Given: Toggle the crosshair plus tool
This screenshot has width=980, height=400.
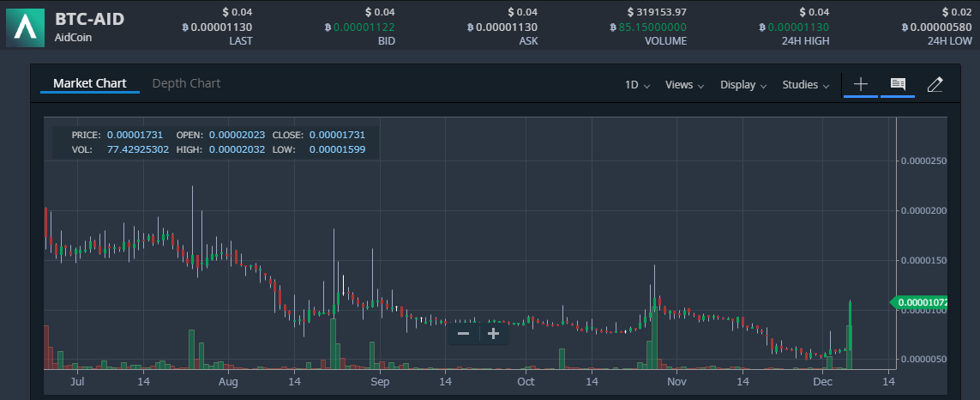Looking at the screenshot, I should [861, 84].
